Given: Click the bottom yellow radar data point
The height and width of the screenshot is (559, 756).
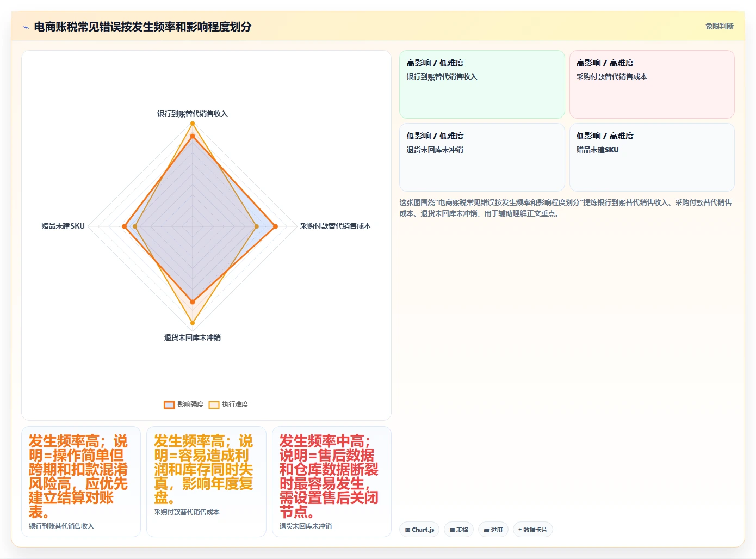Looking at the screenshot, I should [x=193, y=323].
